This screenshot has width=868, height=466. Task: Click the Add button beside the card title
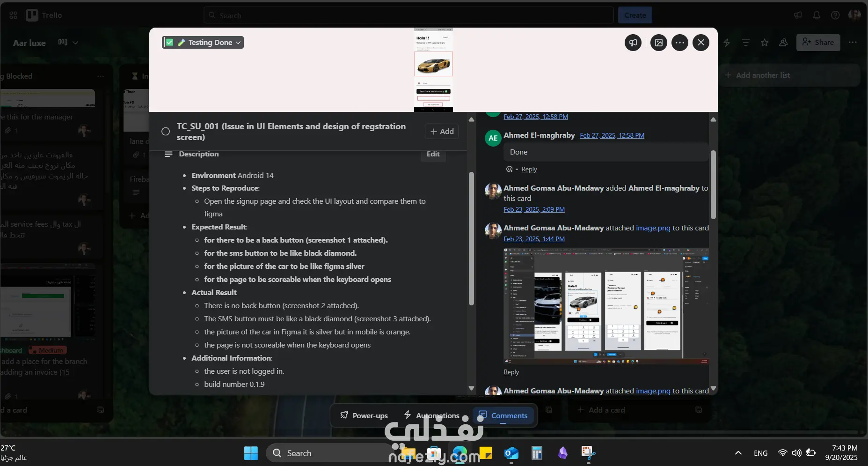pos(442,132)
